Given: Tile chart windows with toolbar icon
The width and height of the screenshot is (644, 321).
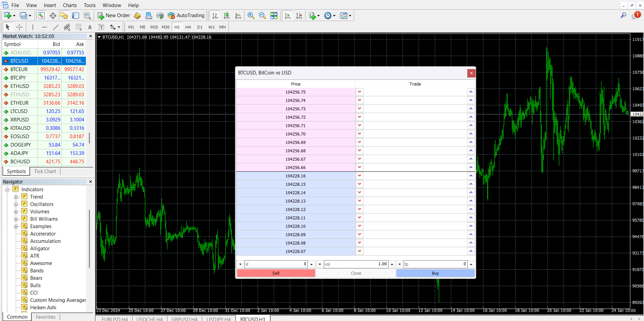Looking at the screenshot, I should [274, 15].
